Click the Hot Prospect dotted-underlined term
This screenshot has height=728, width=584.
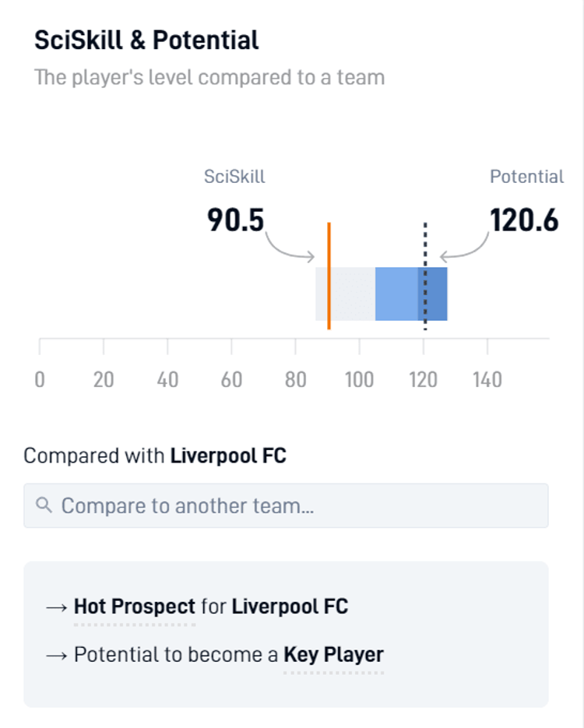click(132, 606)
